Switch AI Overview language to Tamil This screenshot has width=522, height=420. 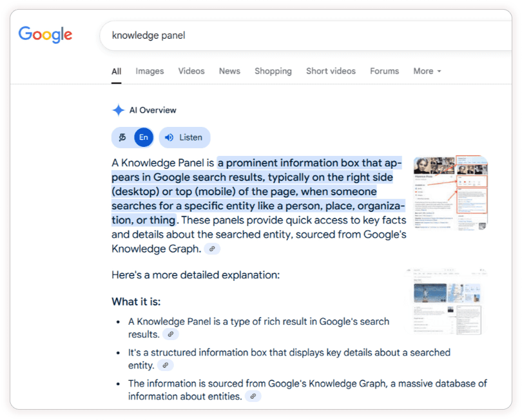click(x=122, y=137)
